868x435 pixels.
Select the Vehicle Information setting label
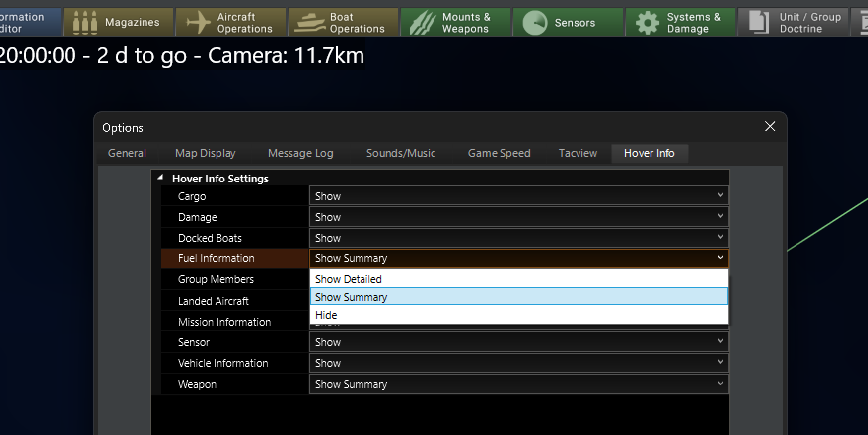click(223, 363)
